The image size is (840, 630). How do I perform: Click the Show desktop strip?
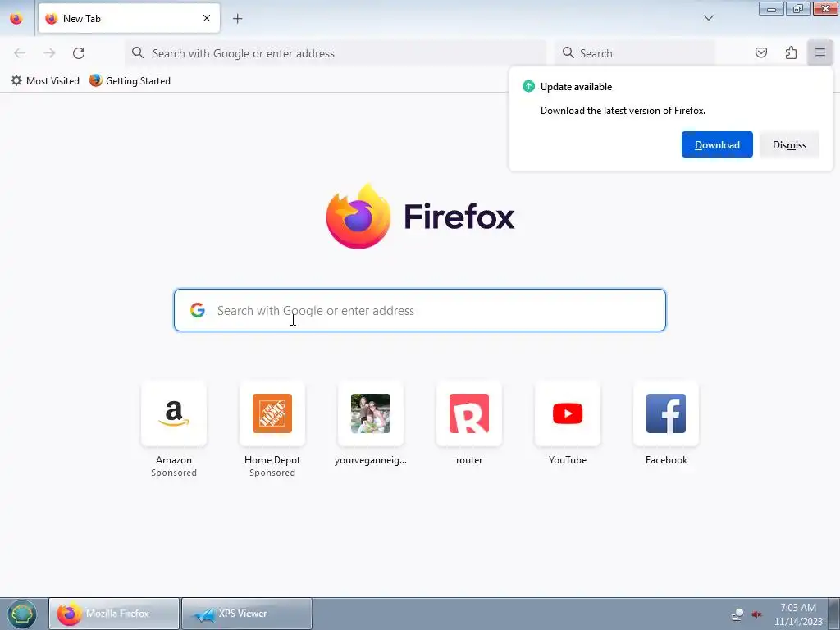tap(833, 614)
